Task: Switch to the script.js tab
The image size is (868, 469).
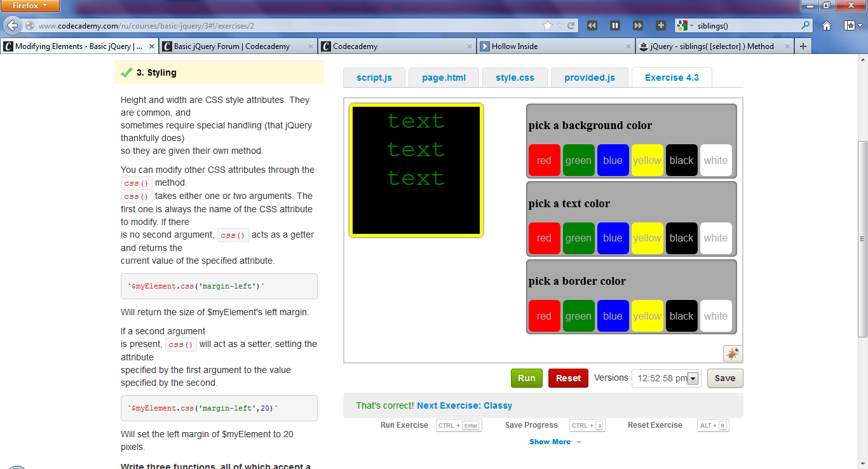Action: coord(374,78)
